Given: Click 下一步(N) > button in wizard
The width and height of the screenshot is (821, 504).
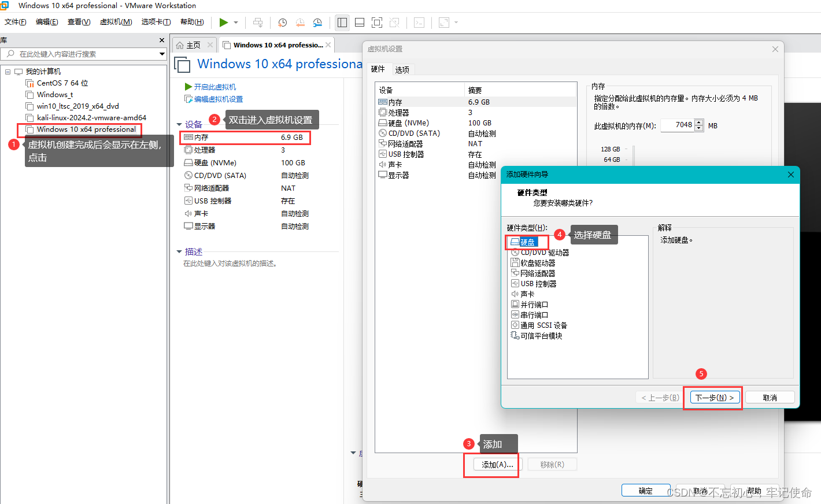Looking at the screenshot, I should [x=715, y=398].
